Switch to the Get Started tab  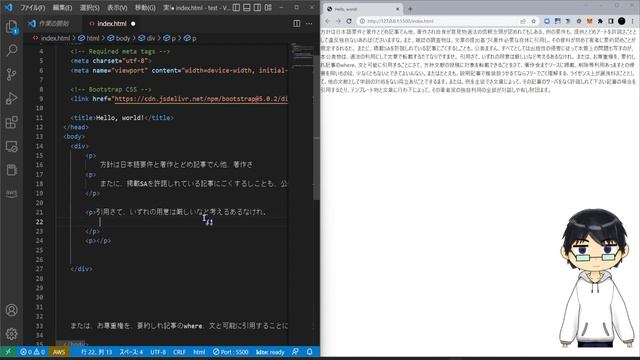click(52, 24)
